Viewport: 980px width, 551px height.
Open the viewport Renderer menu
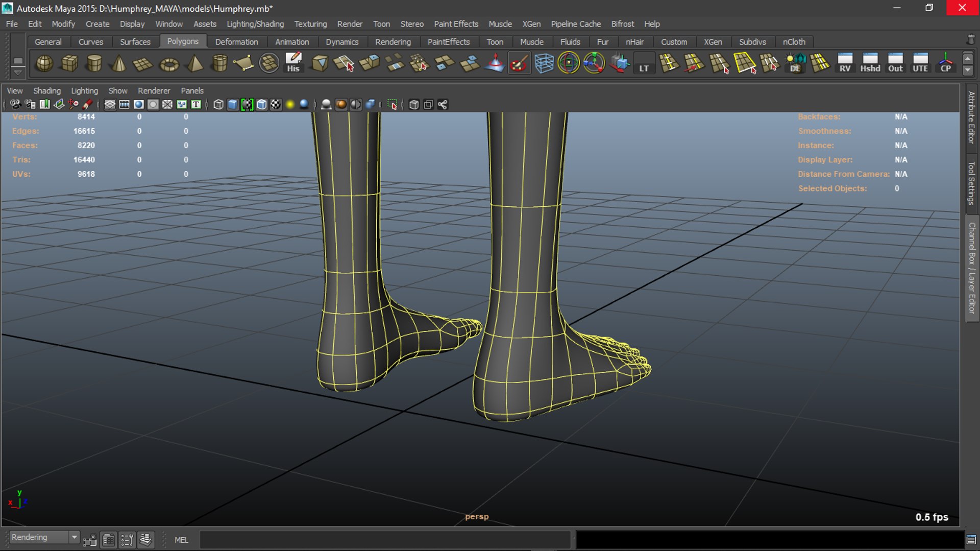click(x=154, y=90)
